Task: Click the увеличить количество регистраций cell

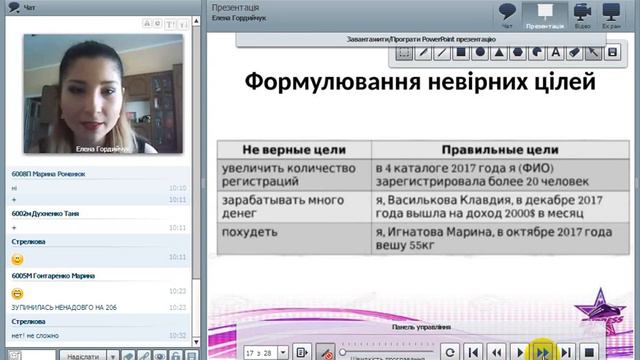Action: [294, 175]
